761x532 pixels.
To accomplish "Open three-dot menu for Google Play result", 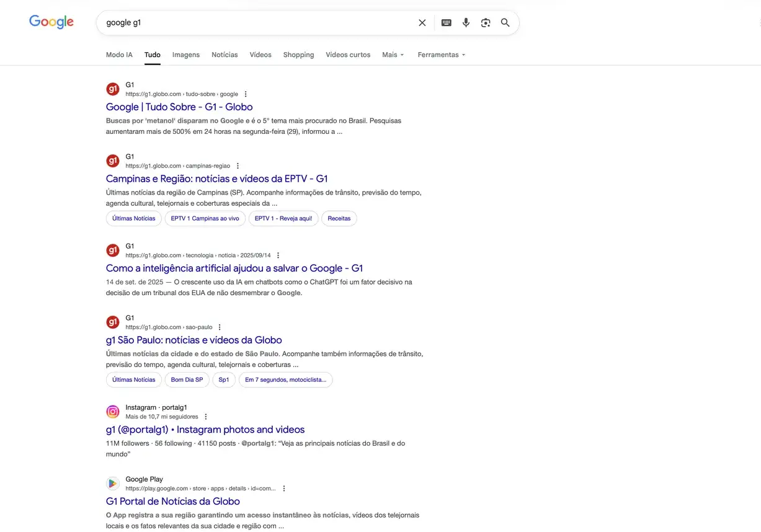I will [x=284, y=489].
